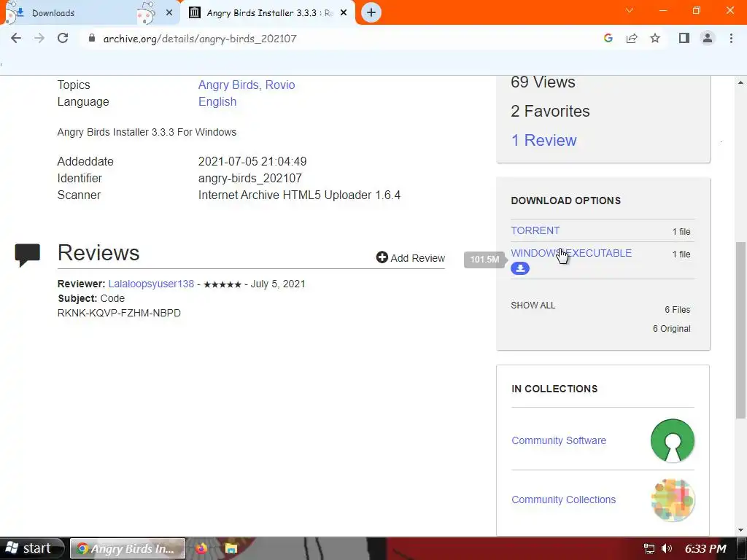Open the Rovio topic link
This screenshot has height=560, width=747.
pyautogui.click(x=280, y=85)
